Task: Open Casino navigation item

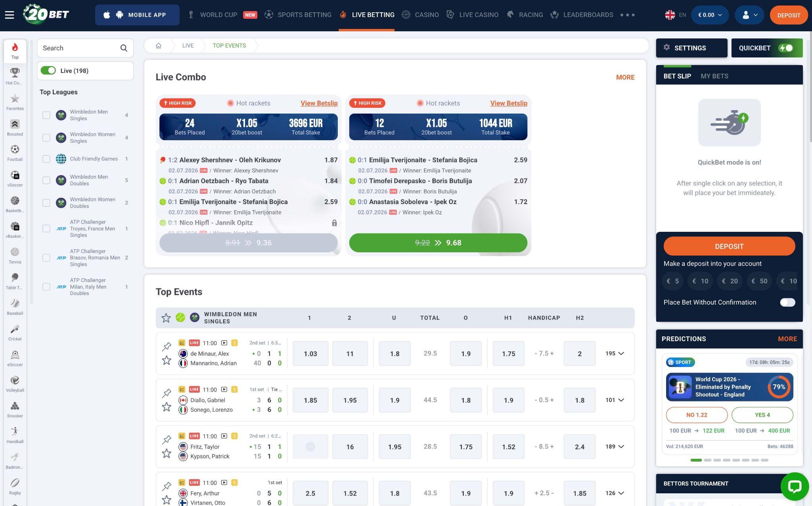Action: pyautogui.click(x=420, y=15)
